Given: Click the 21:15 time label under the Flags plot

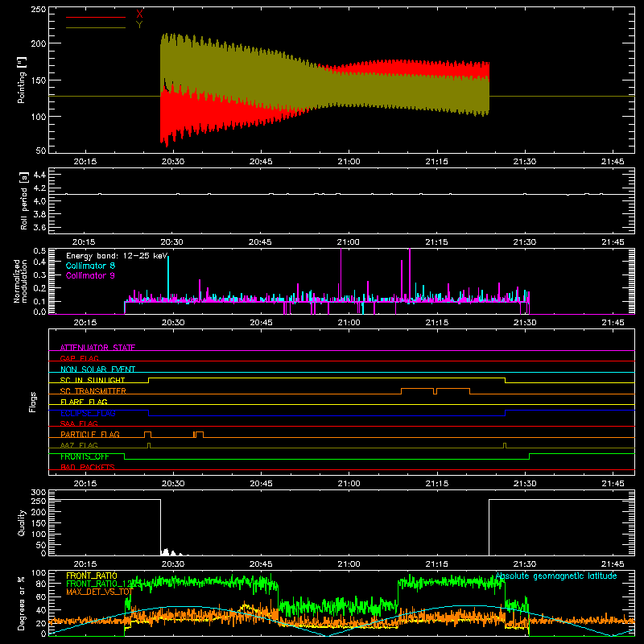Looking at the screenshot, I should pyautogui.click(x=436, y=484).
